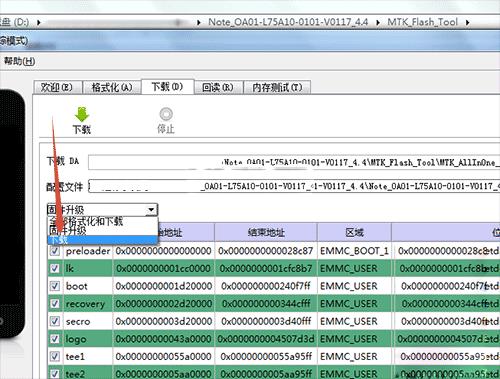Image resolution: width=500 pixels, height=379 pixels.
Task: Select the secro name cell
Action: point(88,321)
